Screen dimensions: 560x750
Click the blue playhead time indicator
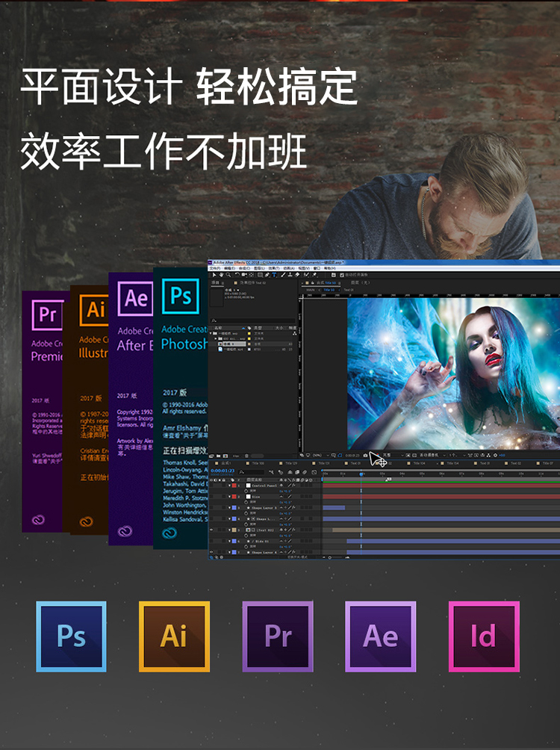click(x=361, y=474)
